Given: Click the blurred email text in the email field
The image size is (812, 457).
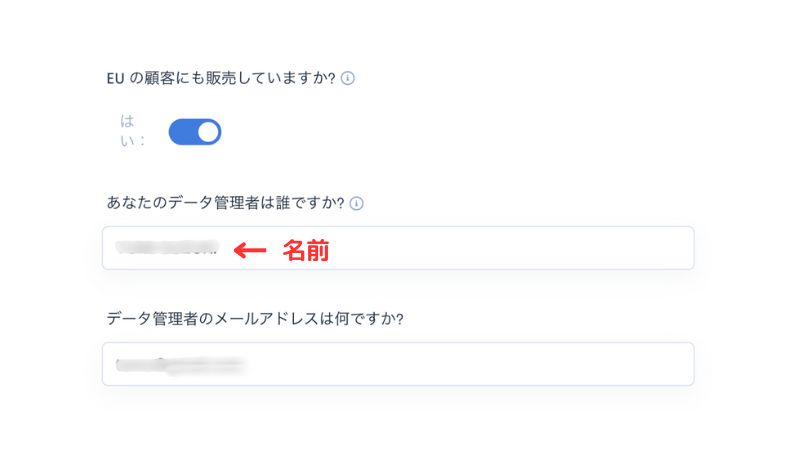Looking at the screenshot, I should [180, 365].
